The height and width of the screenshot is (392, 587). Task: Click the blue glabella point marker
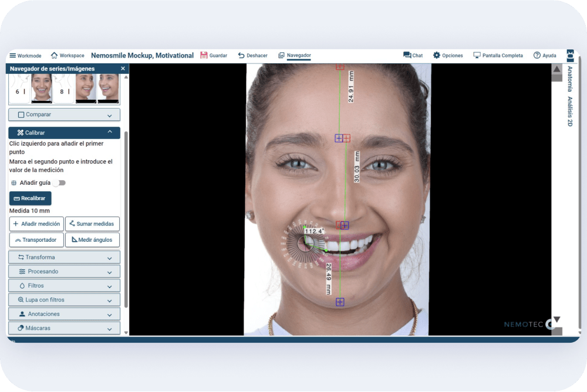click(x=339, y=138)
